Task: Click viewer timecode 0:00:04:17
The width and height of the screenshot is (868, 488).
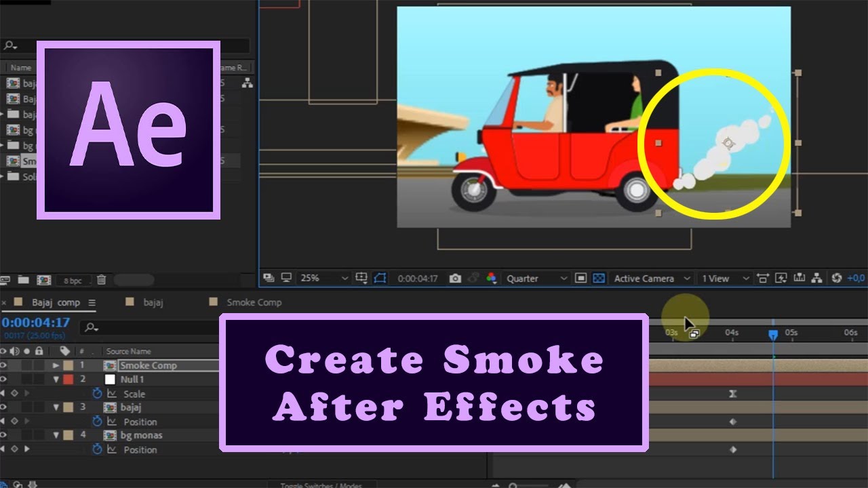Action: point(418,279)
